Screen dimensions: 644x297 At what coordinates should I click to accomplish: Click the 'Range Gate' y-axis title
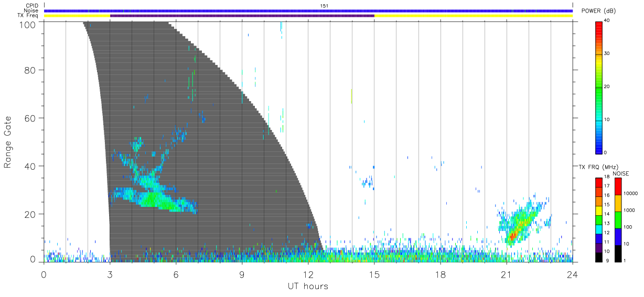8,142
